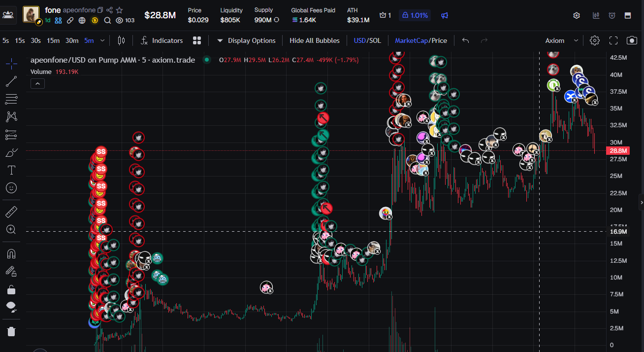This screenshot has height=352, width=644.
Task: Select the 30m timeframe
Action: click(72, 40)
